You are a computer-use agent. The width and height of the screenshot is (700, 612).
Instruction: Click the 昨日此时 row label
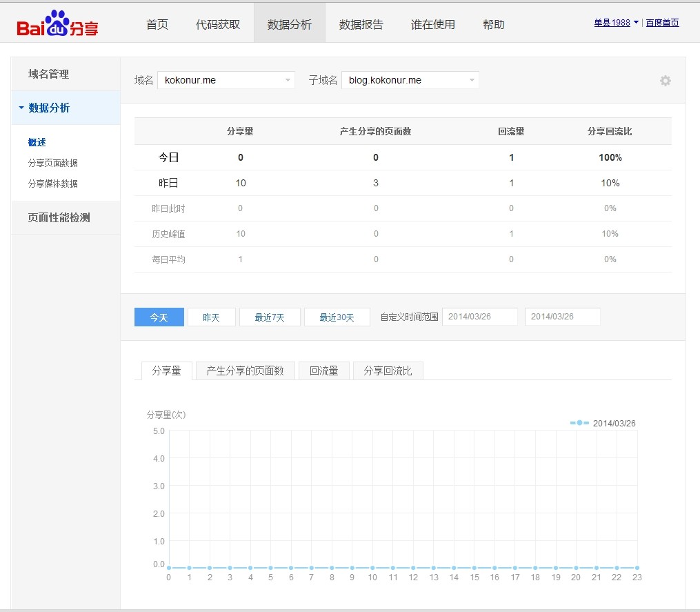coord(168,208)
